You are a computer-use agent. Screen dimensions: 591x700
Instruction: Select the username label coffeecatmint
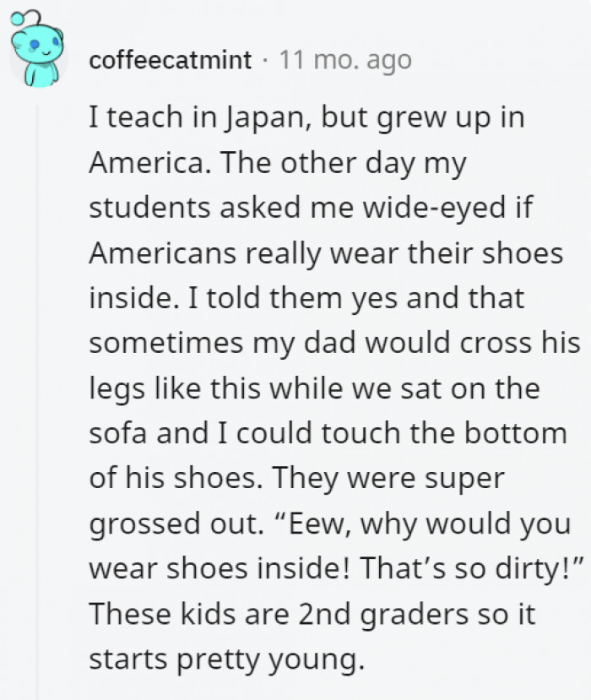pos(169,59)
